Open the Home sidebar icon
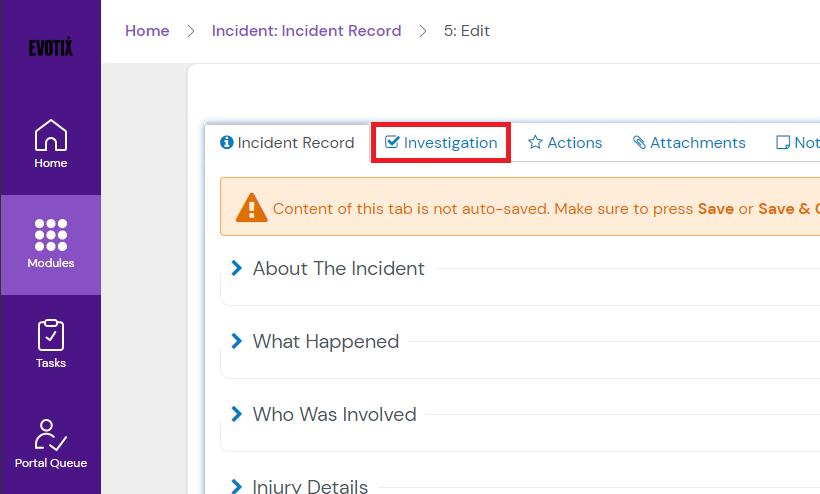This screenshot has width=820, height=494. pos(50,136)
